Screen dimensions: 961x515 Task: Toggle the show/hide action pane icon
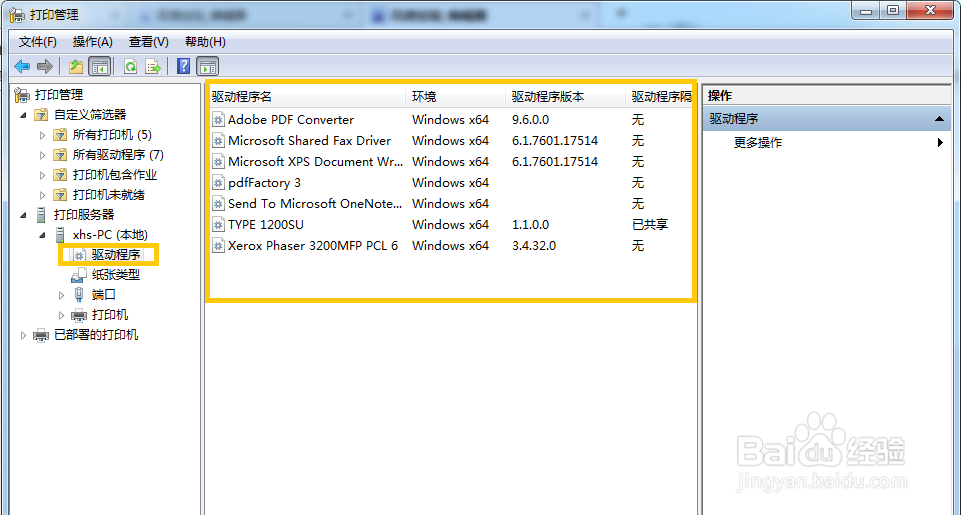coord(208,66)
